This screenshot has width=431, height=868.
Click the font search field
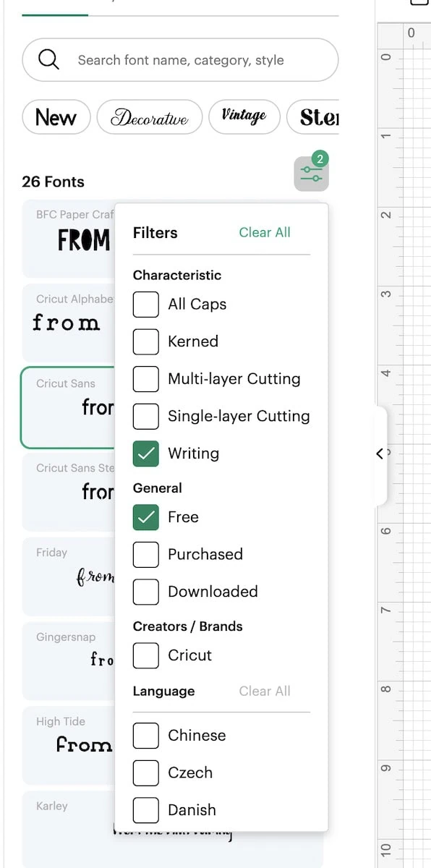click(x=181, y=59)
